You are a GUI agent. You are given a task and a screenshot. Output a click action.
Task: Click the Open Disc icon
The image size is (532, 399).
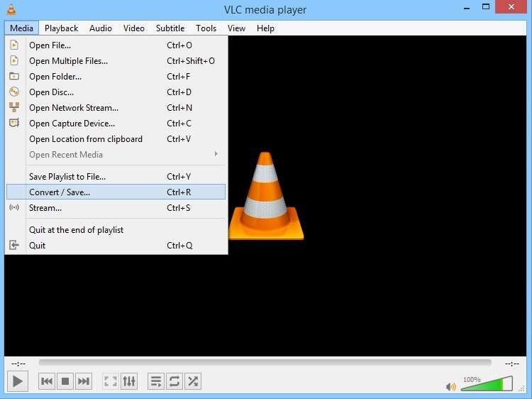[x=14, y=92]
